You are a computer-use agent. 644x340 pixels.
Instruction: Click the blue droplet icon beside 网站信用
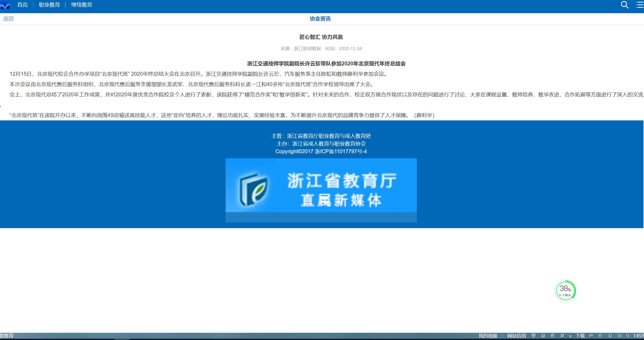(x=502, y=336)
